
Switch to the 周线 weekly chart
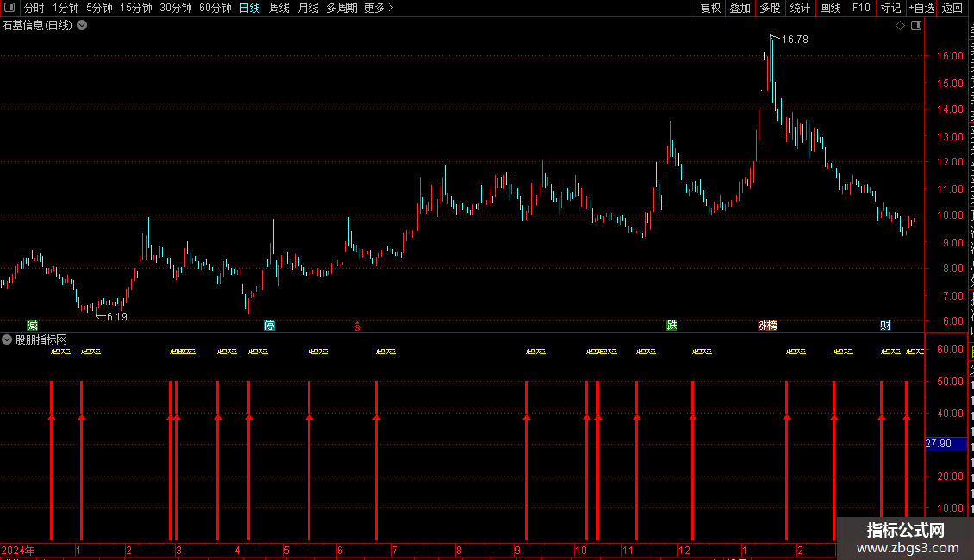pos(279,8)
